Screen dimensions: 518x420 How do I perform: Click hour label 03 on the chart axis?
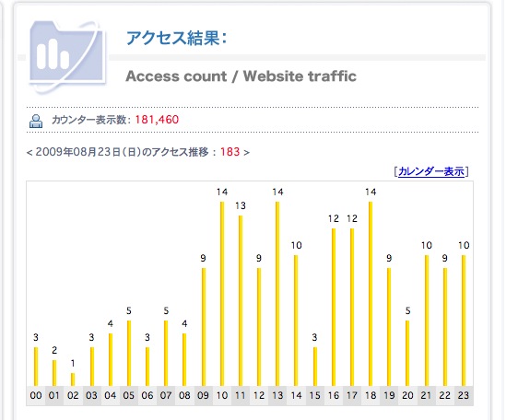click(91, 395)
